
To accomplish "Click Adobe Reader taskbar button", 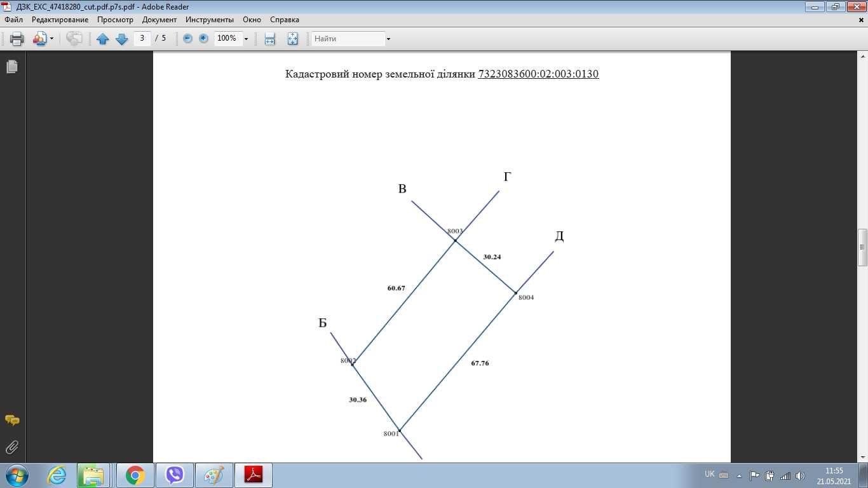I will pyautogui.click(x=254, y=475).
